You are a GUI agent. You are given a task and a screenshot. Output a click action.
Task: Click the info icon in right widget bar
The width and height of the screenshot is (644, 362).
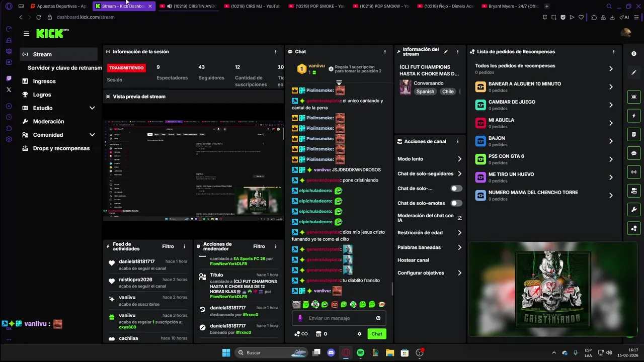point(634,54)
